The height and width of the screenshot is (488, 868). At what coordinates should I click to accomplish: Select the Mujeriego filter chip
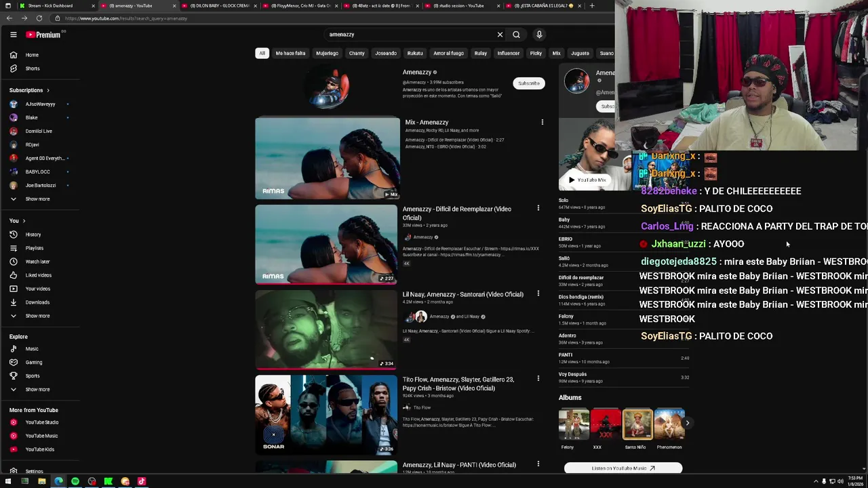[327, 53]
